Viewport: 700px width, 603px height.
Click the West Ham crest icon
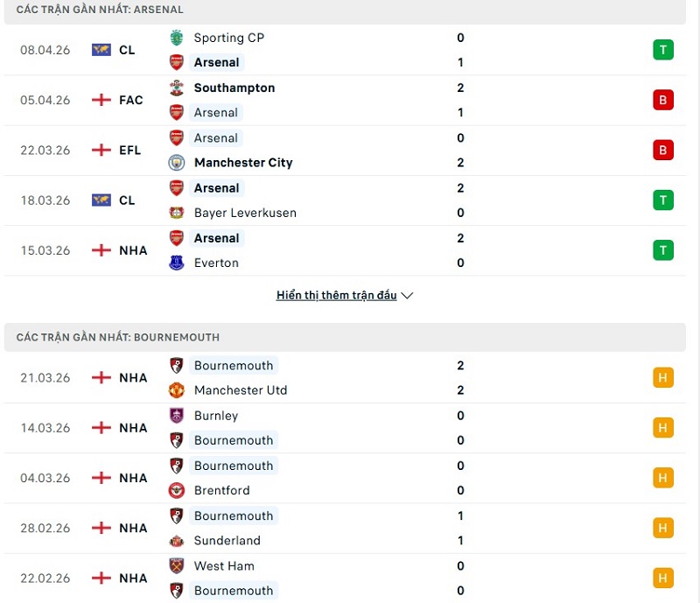coord(177,565)
